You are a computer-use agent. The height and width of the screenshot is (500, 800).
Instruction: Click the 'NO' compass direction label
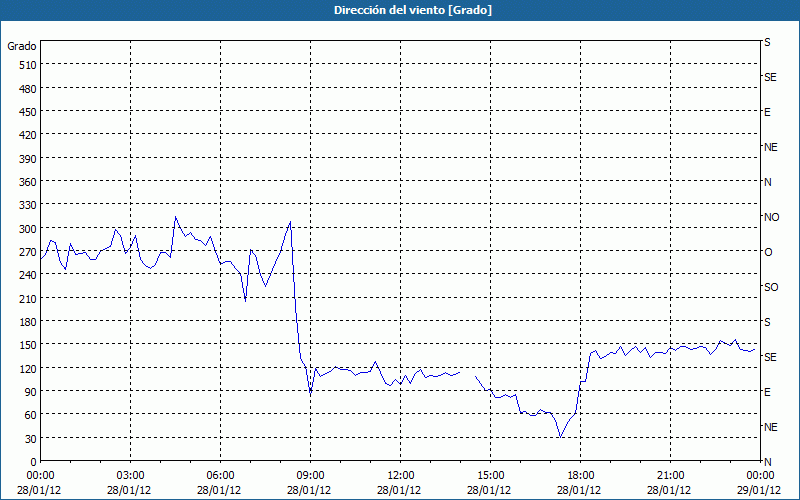(x=771, y=217)
